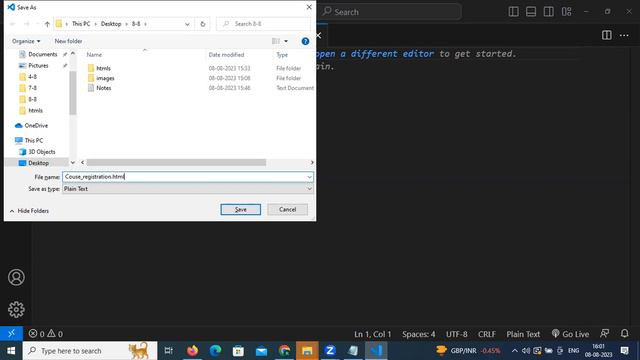Image resolution: width=640 pixels, height=360 pixels.
Task: Cancel the Save As dialog
Action: pos(287,209)
